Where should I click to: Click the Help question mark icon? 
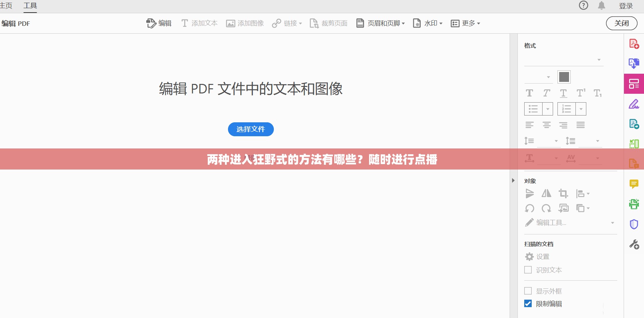(583, 5)
